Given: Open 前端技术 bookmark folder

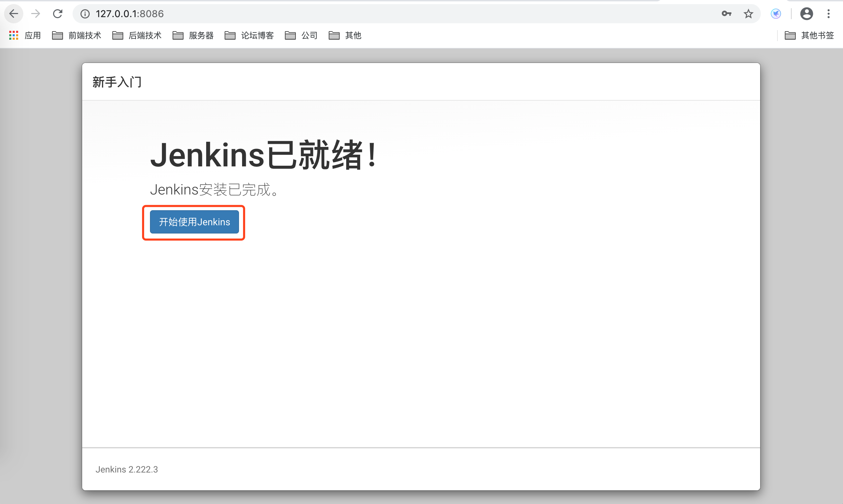Looking at the screenshot, I should coord(77,35).
